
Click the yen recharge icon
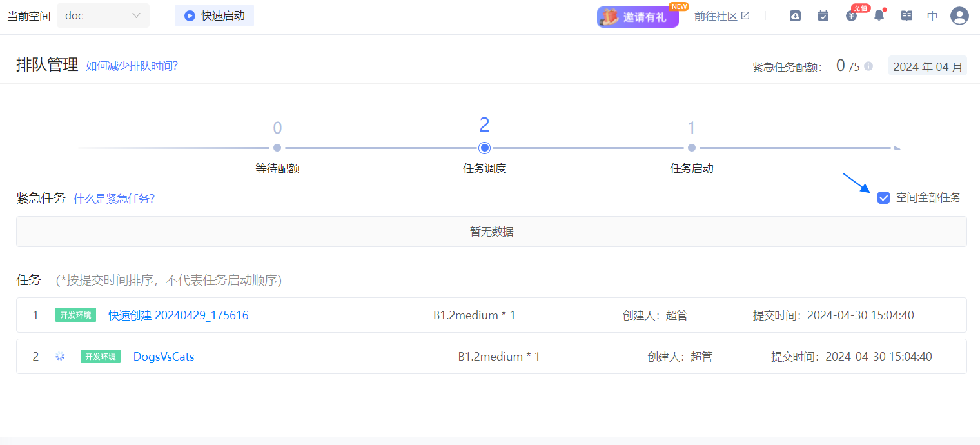coord(851,16)
